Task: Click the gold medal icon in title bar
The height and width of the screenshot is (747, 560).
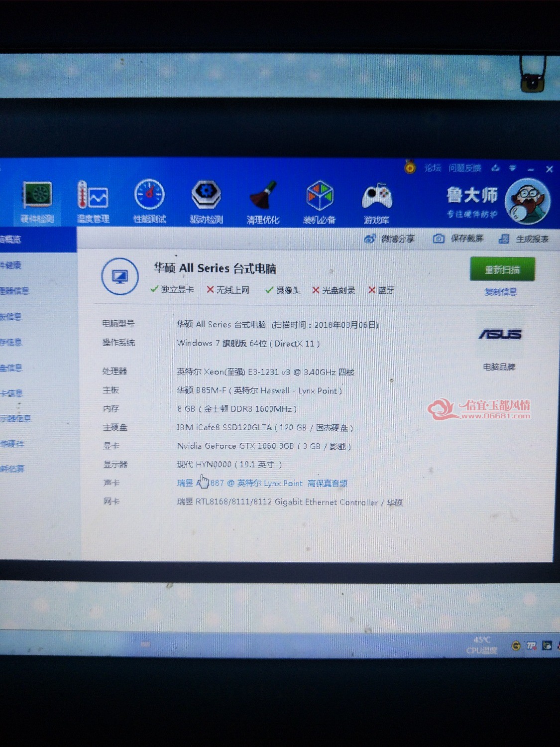Action: (x=410, y=166)
